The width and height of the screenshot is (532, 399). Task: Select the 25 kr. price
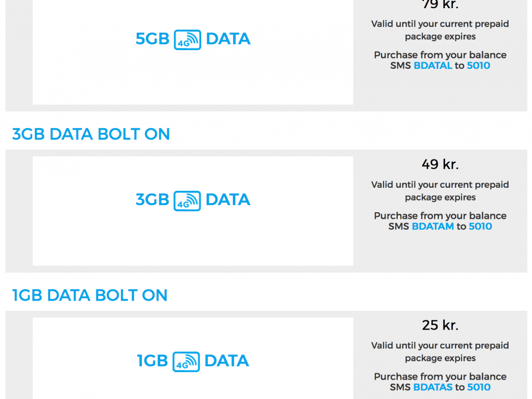[440, 325]
